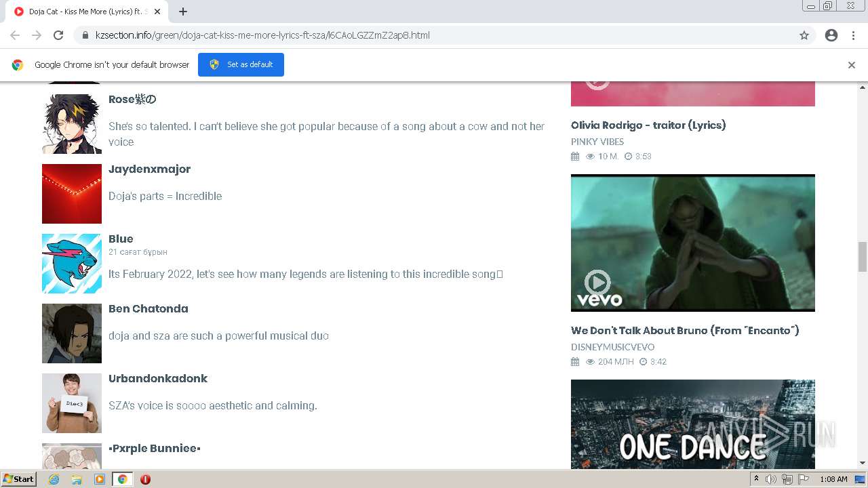Open Jaydenxmajor commenter name
The width and height of the screenshot is (868, 488).
(149, 169)
